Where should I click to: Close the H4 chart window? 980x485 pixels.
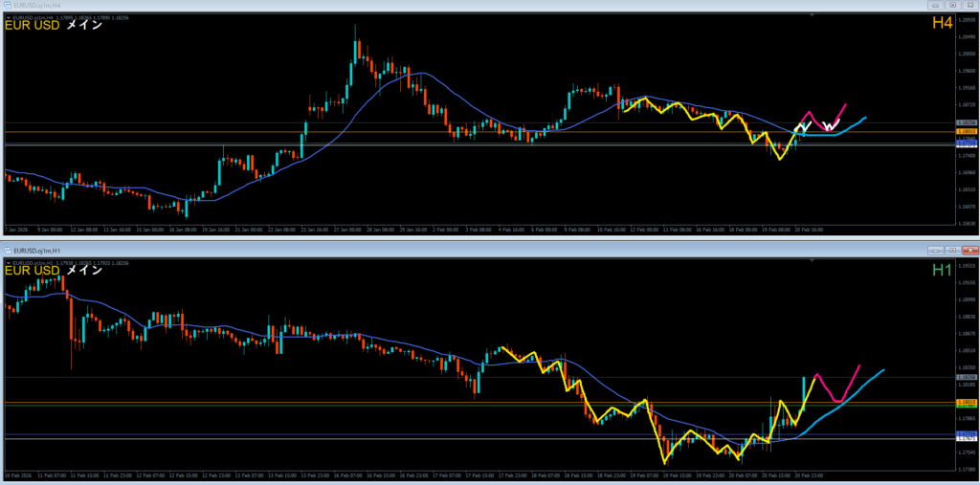[969, 5]
